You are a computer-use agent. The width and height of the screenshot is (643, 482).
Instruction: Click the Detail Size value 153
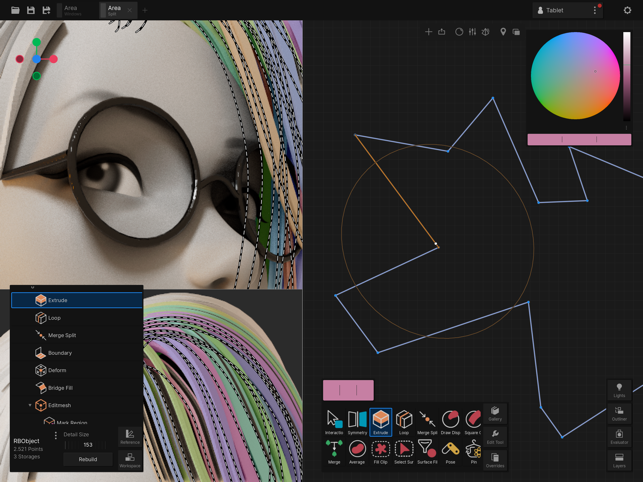(x=88, y=445)
